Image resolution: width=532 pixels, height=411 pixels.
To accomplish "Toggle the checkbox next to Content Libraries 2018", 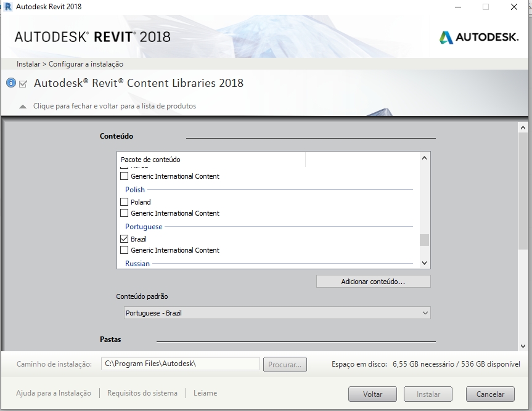I will coord(22,83).
